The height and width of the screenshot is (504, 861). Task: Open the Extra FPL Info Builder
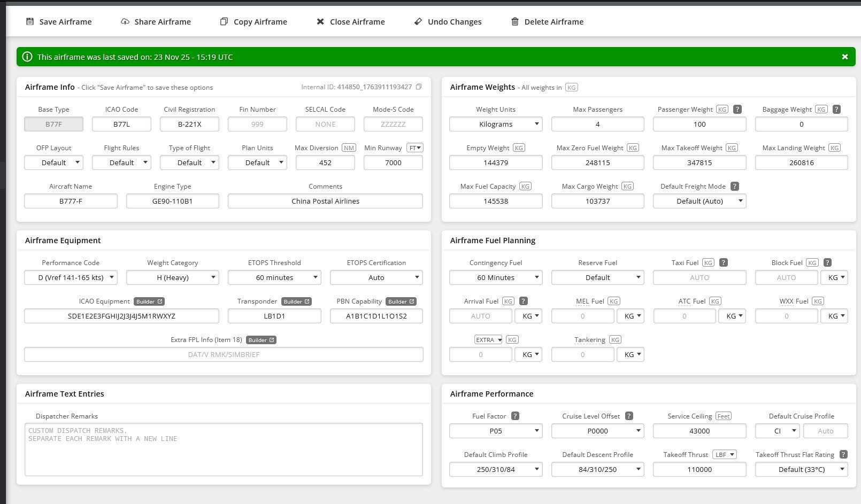(x=261, y=340)
